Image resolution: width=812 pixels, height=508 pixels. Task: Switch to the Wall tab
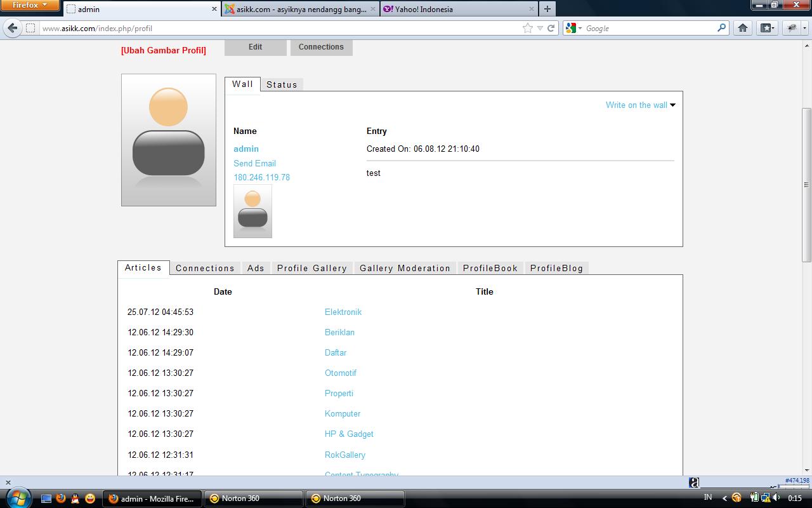[242, 84]
